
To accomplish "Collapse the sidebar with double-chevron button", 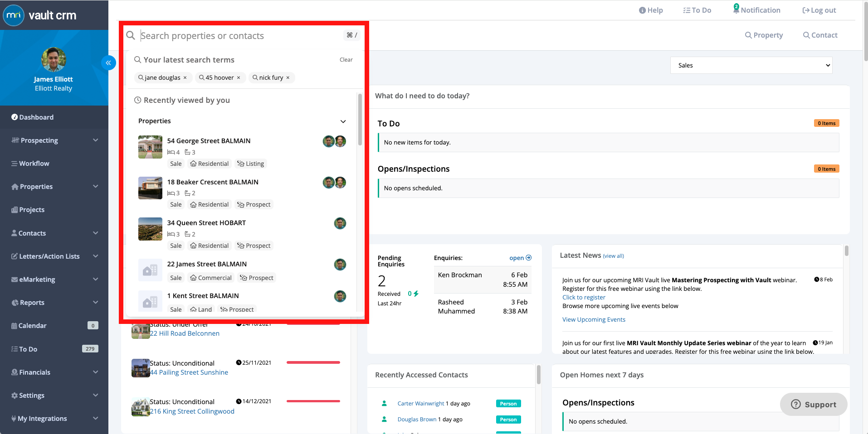I will pos(108,63).
